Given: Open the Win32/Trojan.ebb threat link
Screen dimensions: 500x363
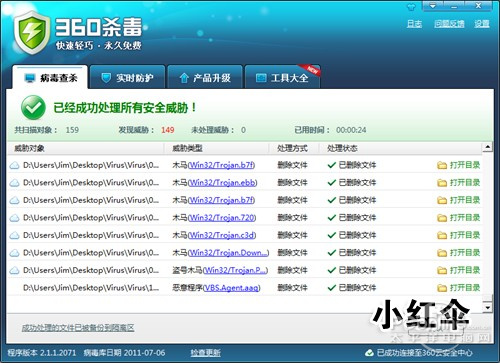Looking at the screenshot, I should 222,183.
